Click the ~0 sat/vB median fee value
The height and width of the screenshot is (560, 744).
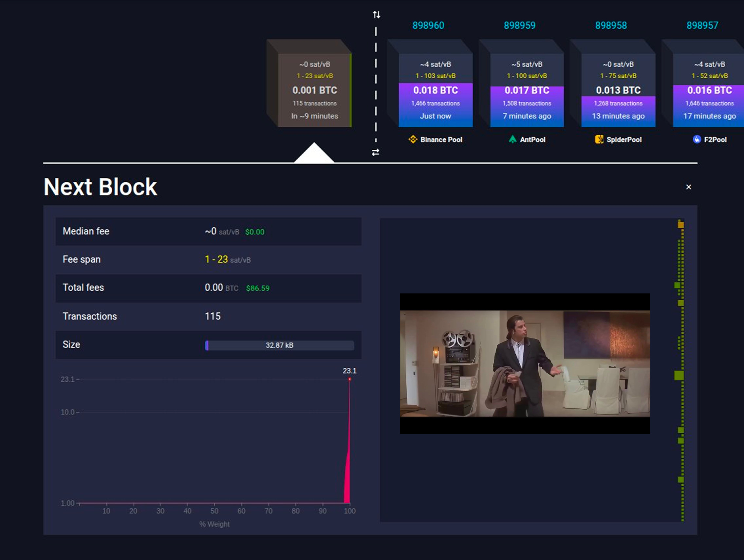tap(222, 232)
